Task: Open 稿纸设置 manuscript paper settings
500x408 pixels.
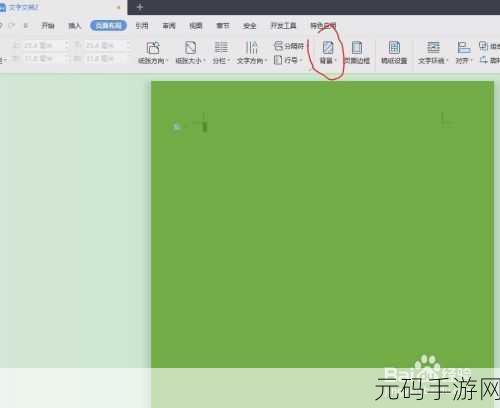Action: click(x=394, y=53)
